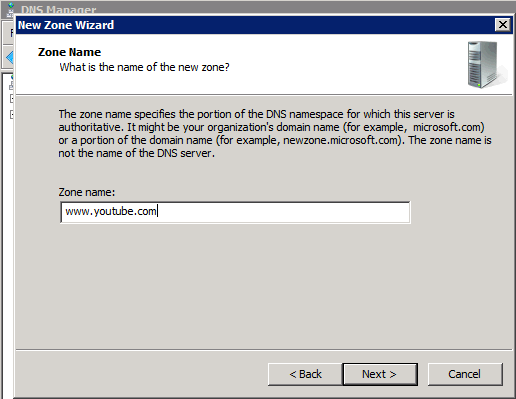This screenshot has width=516, height=399.
Task: Click the server tower icon in header
Action: tap(487, 65)
